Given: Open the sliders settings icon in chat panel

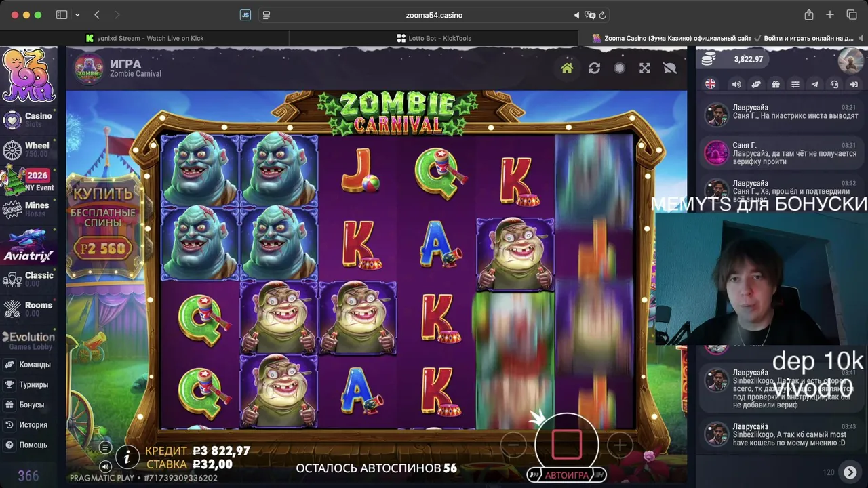Looking at the screenshot, I should tap(795, 84).
